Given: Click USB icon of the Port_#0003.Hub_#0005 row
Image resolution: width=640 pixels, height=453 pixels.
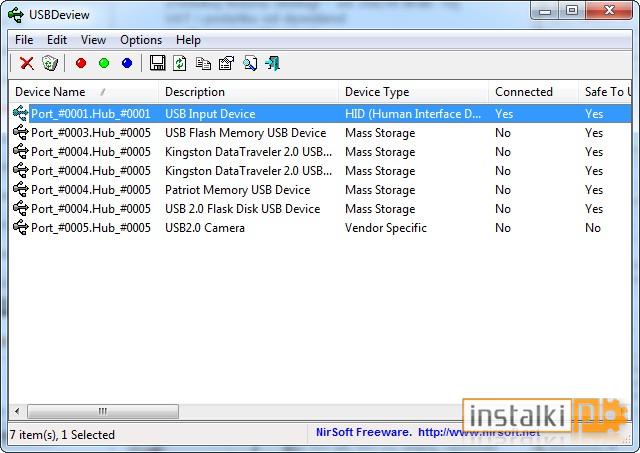Looking at the screenshot, I should pyautogui.click(x=20, y=132).
